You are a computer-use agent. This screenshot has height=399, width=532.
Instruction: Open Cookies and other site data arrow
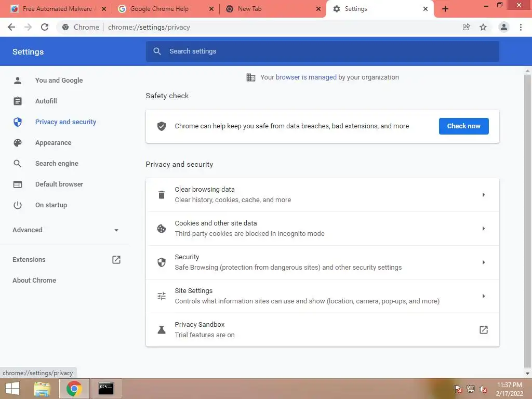click(484, 229)
